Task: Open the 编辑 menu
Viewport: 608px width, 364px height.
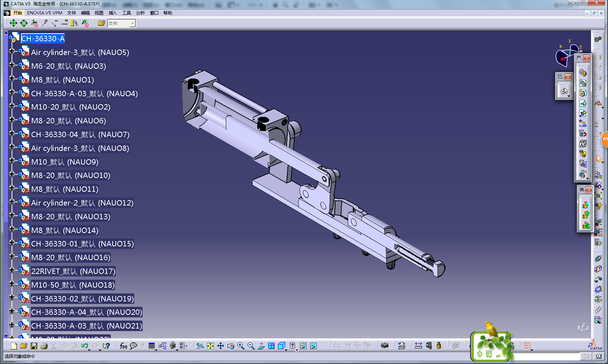Action: [85, 13]
